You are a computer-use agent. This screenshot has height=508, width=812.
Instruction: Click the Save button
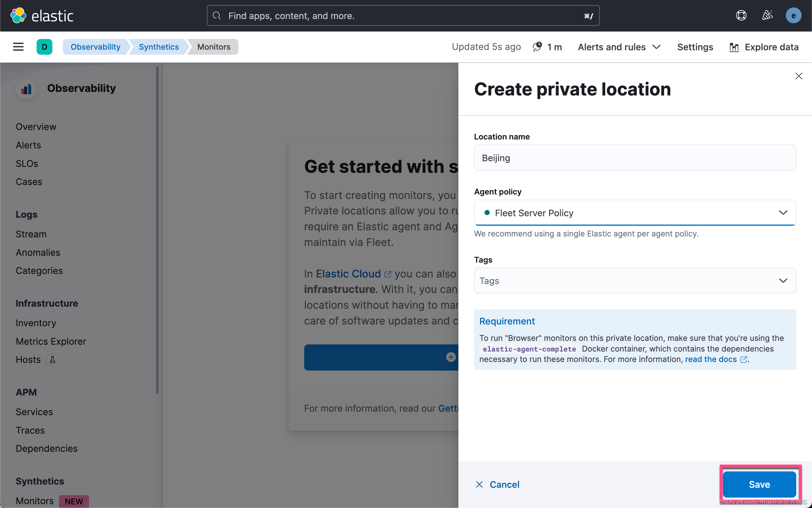(x=759, y=484)
